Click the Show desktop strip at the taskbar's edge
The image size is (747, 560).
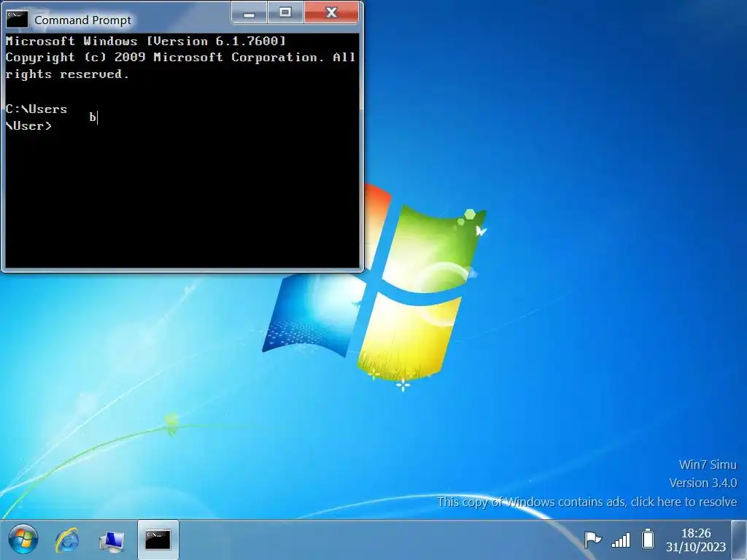pyautogui.click(x=739, y=540)
